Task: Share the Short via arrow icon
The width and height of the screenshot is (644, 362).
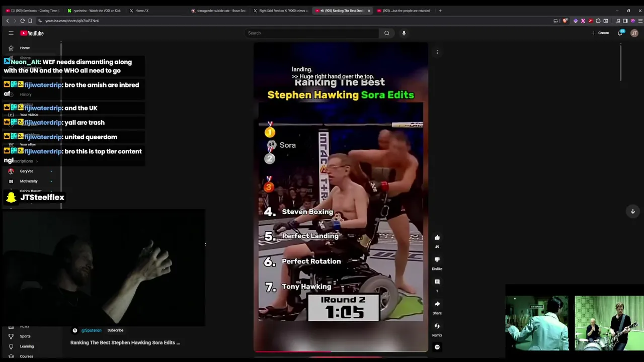Action: click(x=437, y=304)
